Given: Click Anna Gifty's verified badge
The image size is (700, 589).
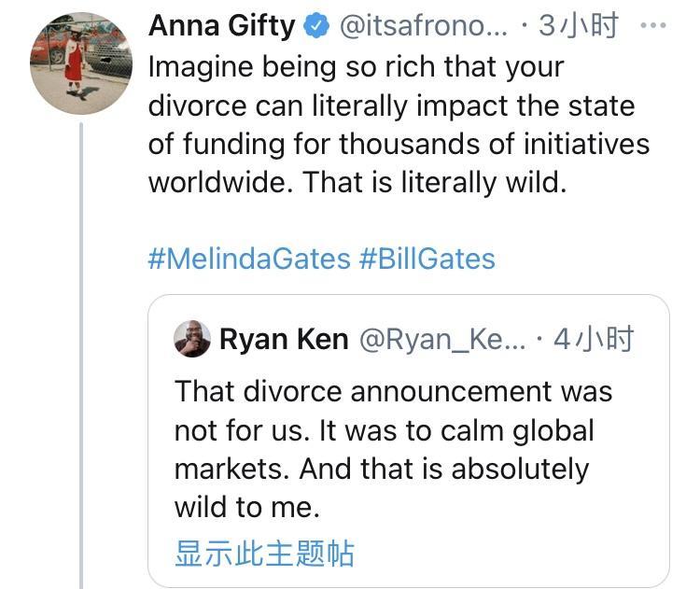Looking at the screenshot, I should point(317,28).
